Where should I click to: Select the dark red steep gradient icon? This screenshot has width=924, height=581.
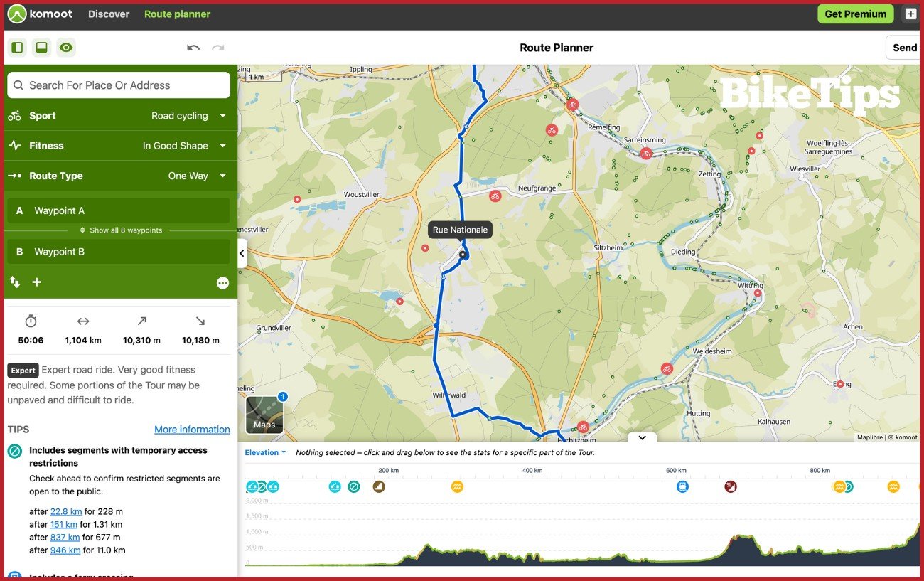point(731,486)
